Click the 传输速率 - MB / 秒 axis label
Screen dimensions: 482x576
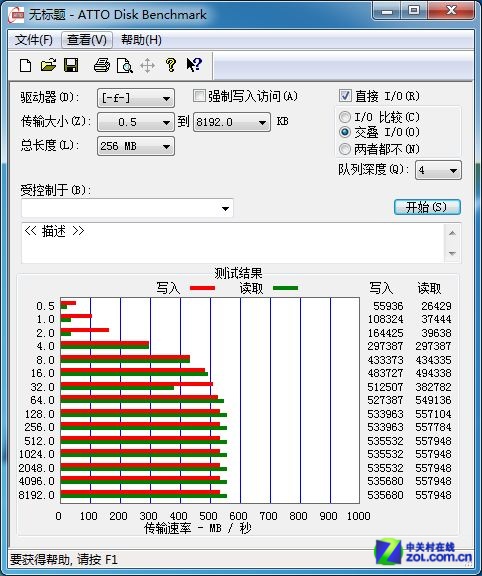[x=198, y=528]
